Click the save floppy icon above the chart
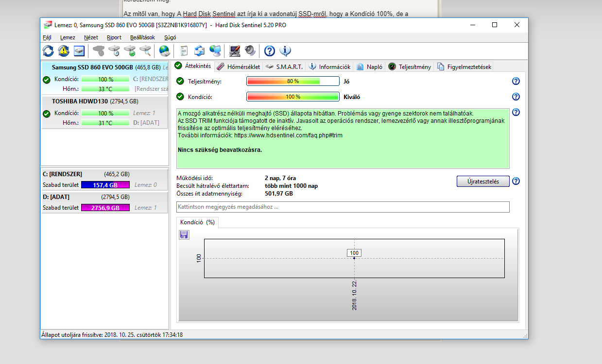The width and height of the screenshot is (602, 364). tap(184, 234)
